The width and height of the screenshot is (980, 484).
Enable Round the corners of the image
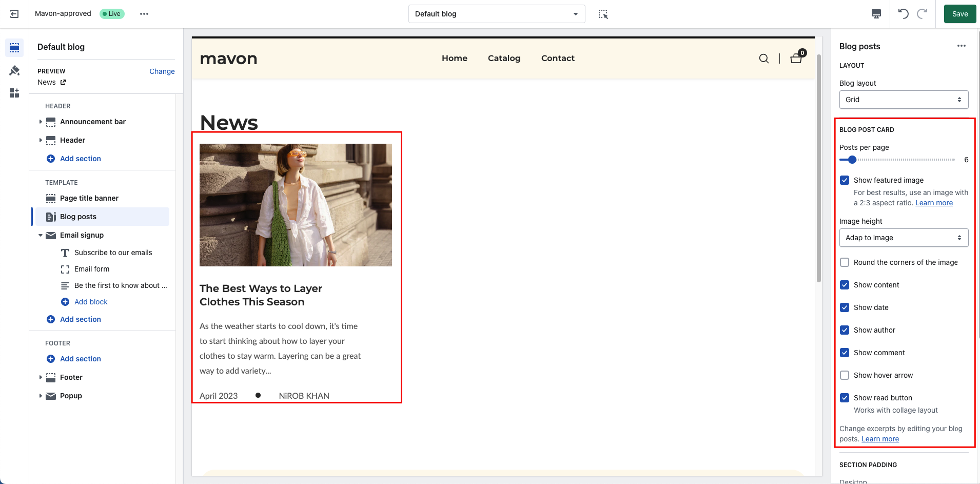845,262
